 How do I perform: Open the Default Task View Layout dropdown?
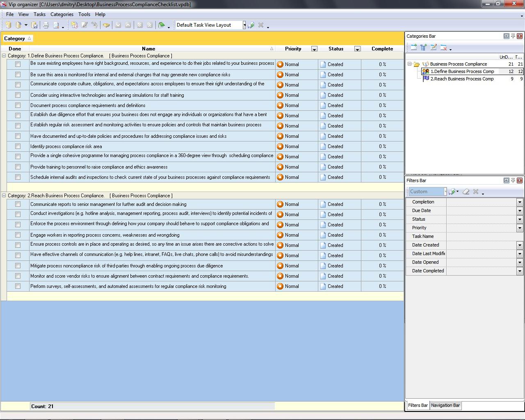click(x=244, y=25)
